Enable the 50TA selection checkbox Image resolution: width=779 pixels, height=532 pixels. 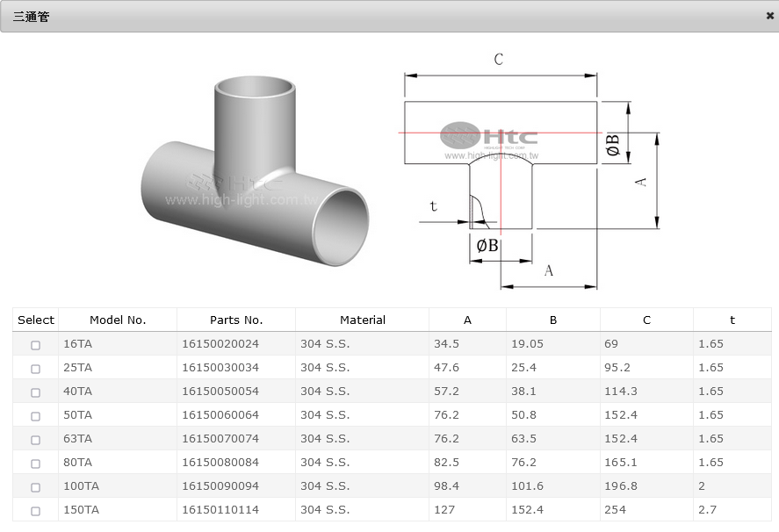(36, 416)
